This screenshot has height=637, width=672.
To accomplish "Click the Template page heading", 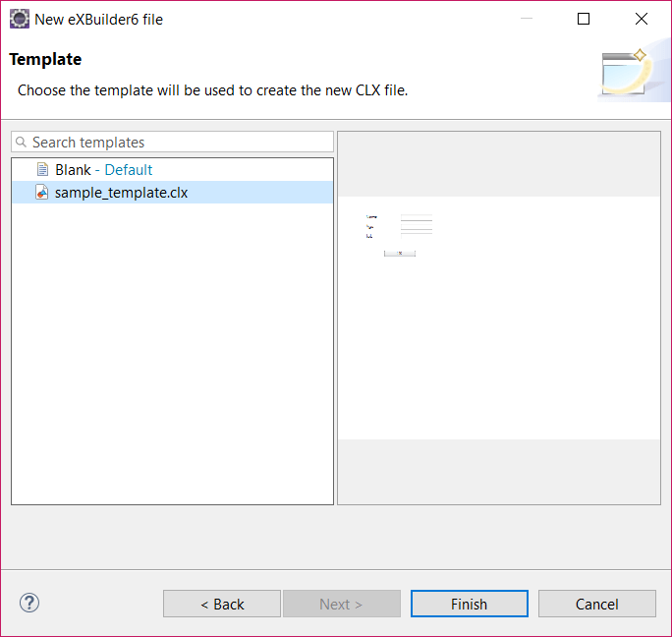I will pos(45,60).
